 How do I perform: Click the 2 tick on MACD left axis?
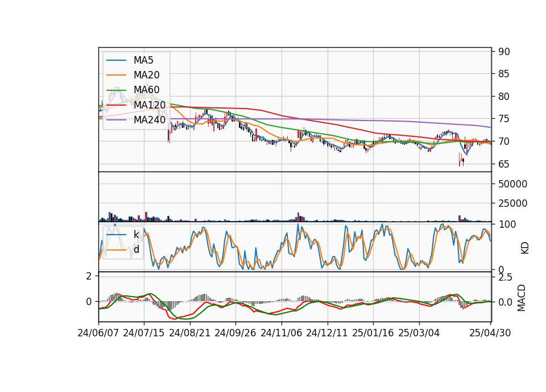coord(89,276)
